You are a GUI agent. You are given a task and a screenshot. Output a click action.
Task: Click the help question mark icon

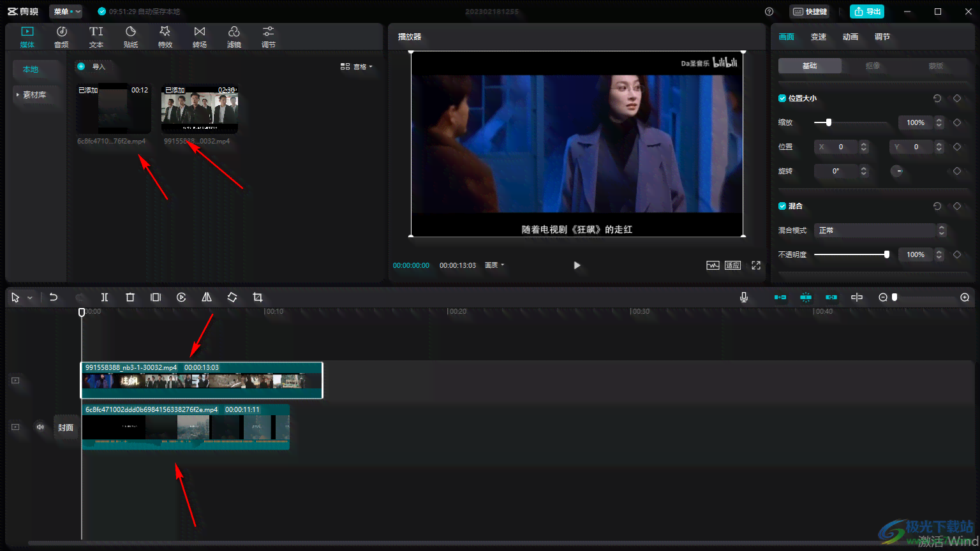coord(769,11)
